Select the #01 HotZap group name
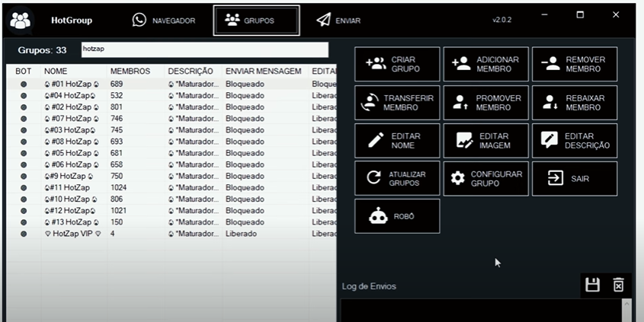Image resolution: width=644 pixels, height=322 pixels. click(72, 84)
